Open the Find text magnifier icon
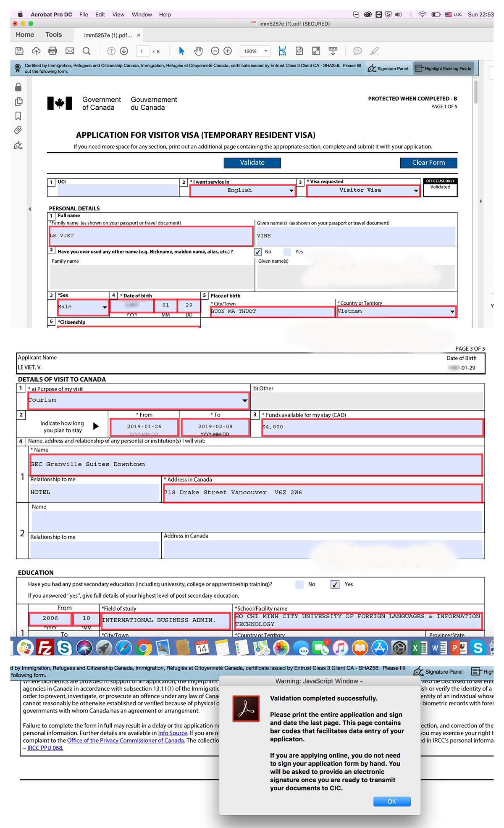 tap(87, 51)
